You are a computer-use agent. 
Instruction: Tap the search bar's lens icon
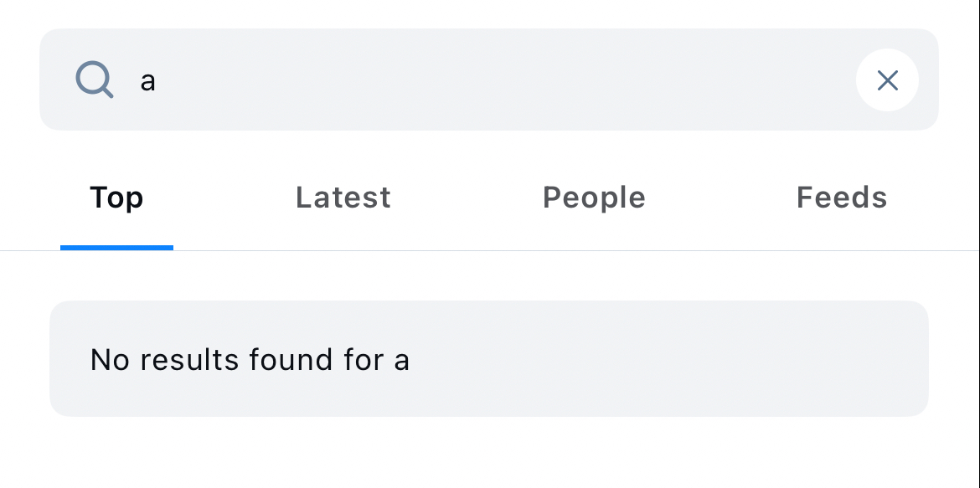click(94, 80)
